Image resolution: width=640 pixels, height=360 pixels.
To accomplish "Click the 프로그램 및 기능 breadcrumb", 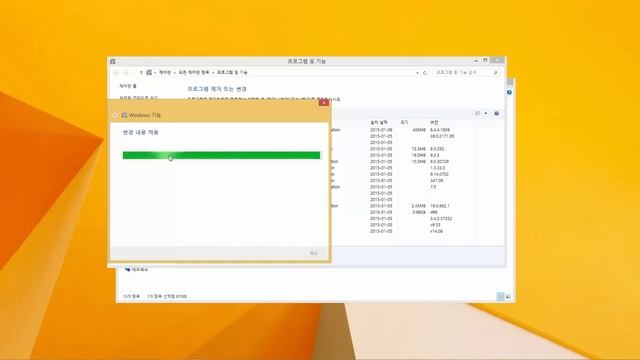I will pos(232,72).
